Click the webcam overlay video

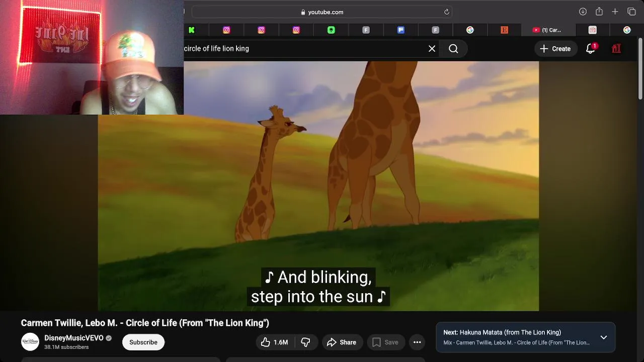click(x=92, y=57)
